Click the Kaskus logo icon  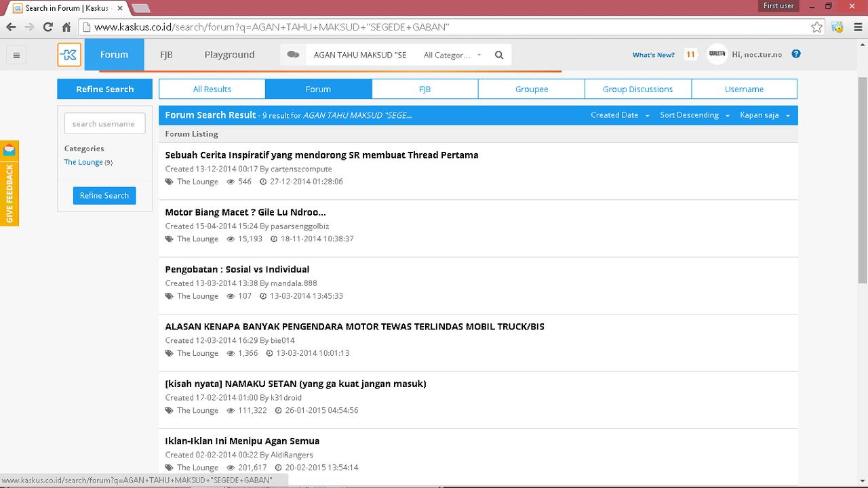69,55
